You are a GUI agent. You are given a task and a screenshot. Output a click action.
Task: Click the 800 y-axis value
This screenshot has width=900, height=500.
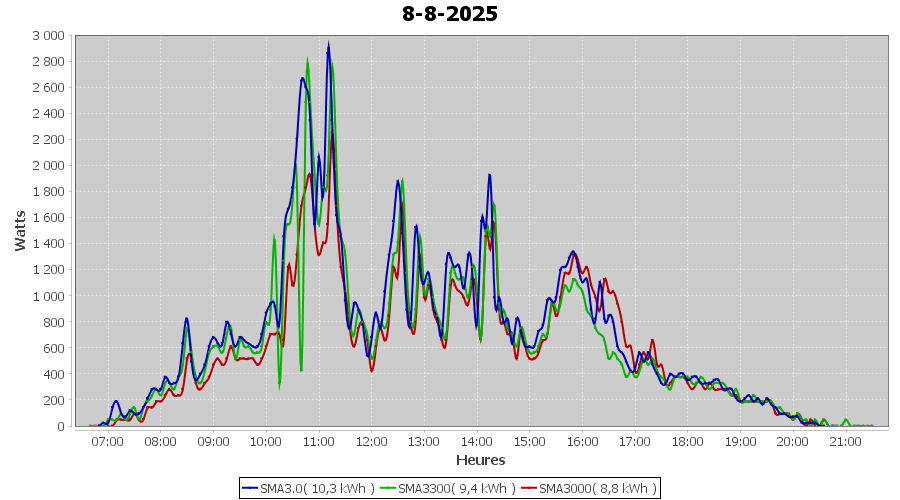tap(53, 322)
